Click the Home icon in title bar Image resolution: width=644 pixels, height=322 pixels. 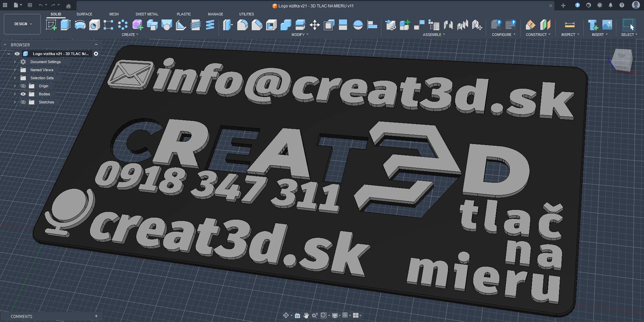pyautogui.click(x=68, y=6)
